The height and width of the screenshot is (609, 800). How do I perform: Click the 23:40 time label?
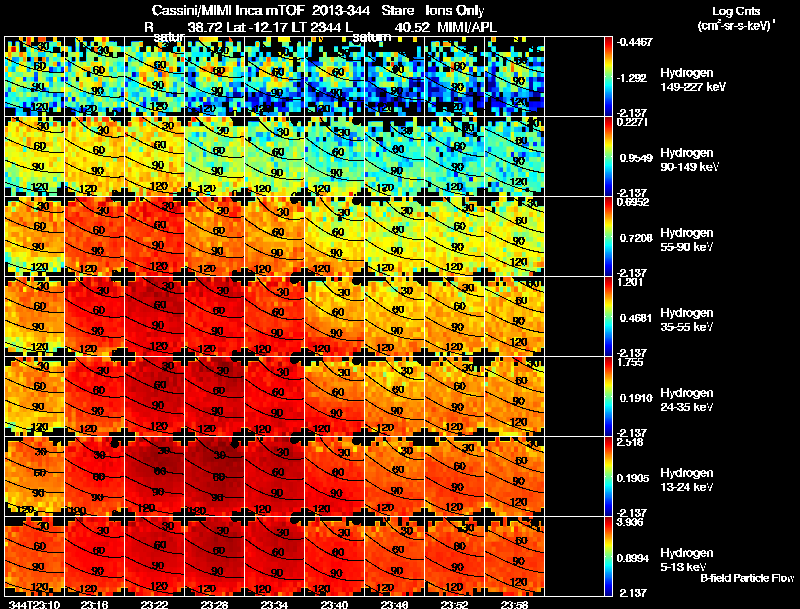tap(334, 604)
